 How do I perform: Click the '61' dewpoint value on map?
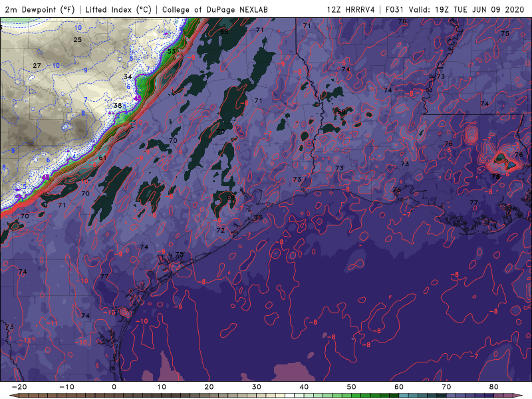[x=102, y=158]
